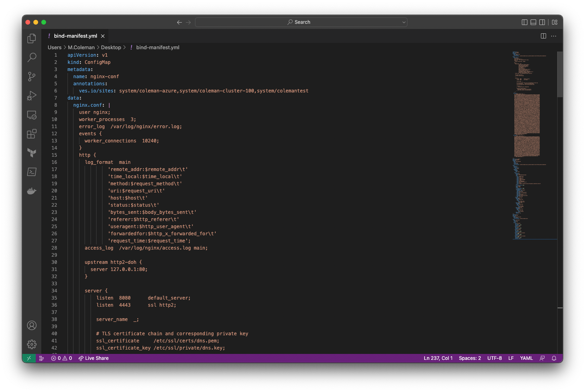Toggle the bottom panel layout button
This screenshot has width=585, height=392.
[x=533, y=22]
